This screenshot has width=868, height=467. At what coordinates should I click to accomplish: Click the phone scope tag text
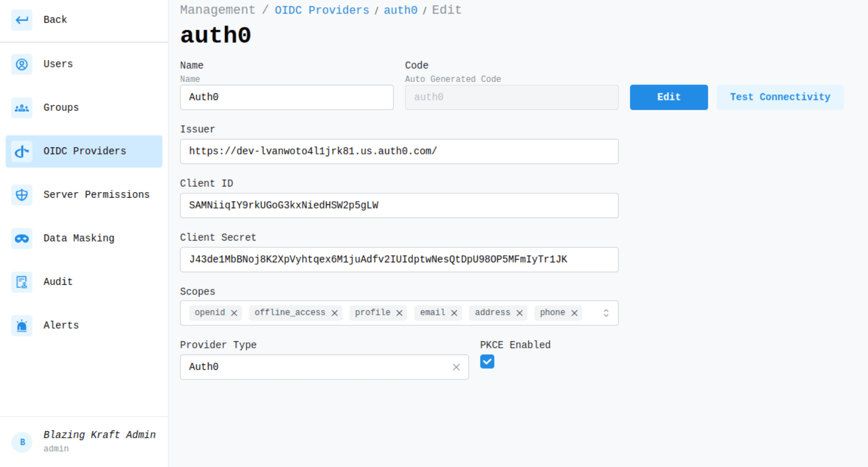pyautogui.click(x=552, y=312)
